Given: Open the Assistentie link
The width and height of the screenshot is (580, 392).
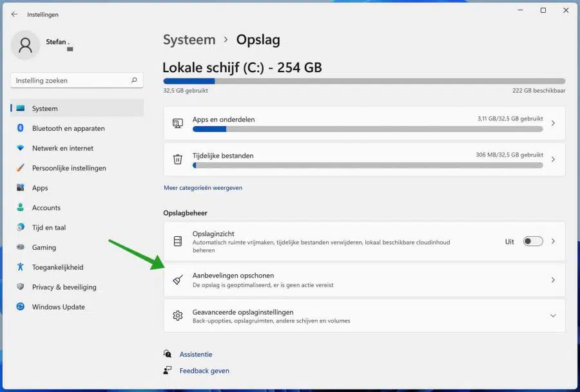Looking at the screenshot, I should pyautogui.click(x=196, y=354).
